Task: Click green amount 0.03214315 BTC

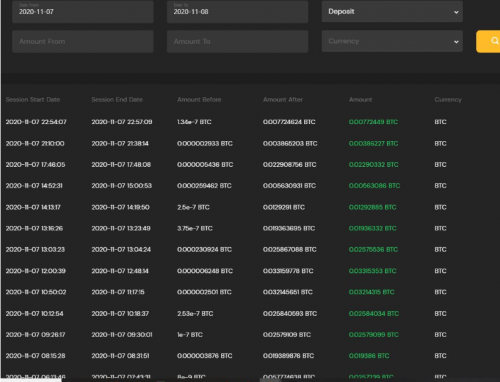Action: pyautogui.click(x=371, y=292)
